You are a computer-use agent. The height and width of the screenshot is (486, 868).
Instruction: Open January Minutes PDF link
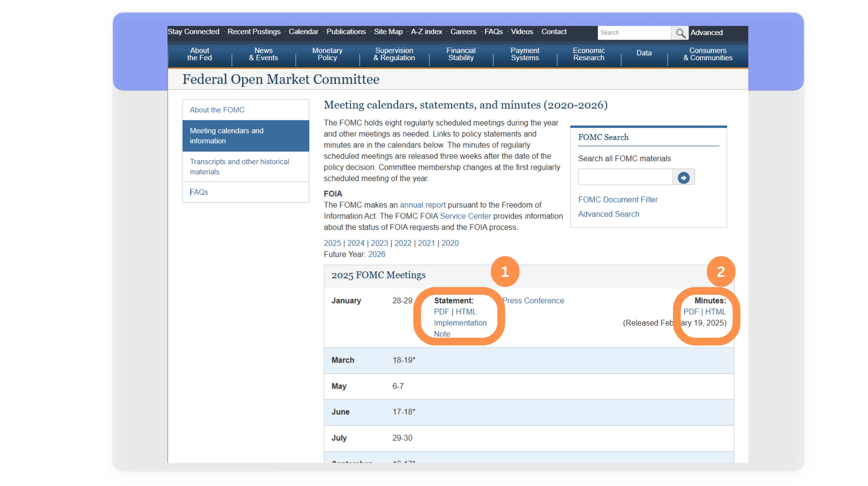[x=691, y=312]
